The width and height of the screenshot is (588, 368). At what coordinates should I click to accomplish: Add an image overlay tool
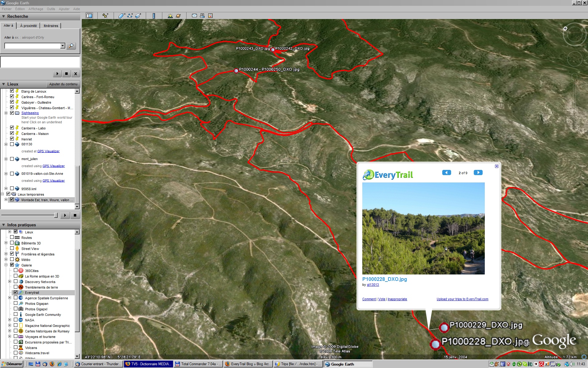[x=138, y=16]
